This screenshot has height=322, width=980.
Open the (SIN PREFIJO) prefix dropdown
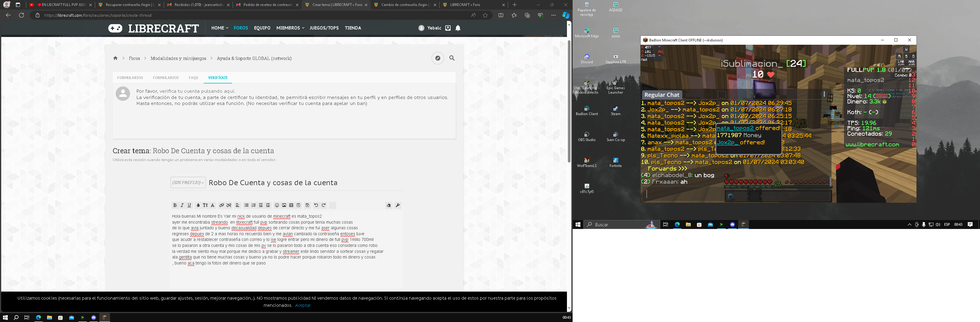click(188, 182)
